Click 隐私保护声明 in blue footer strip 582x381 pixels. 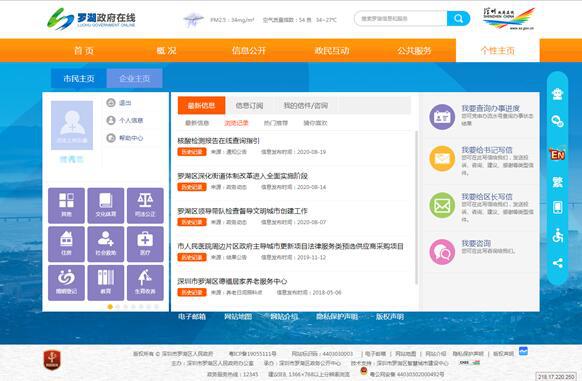click(337, 316)
